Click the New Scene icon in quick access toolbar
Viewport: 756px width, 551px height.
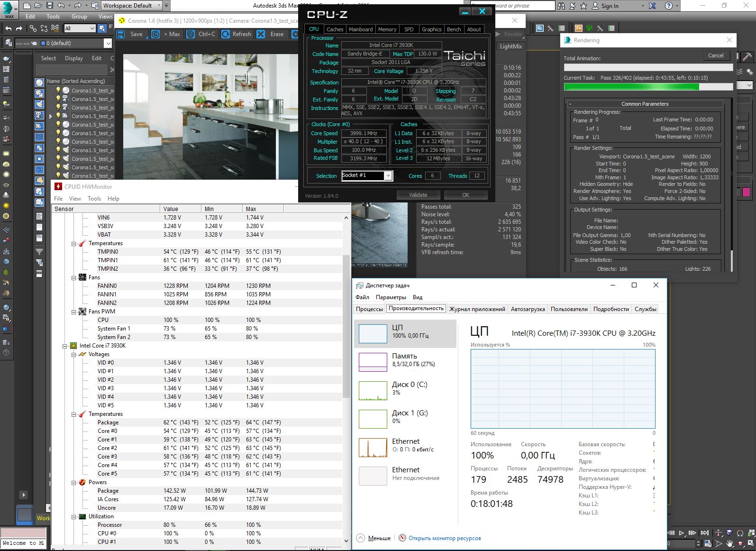click(x=27, y=6)
